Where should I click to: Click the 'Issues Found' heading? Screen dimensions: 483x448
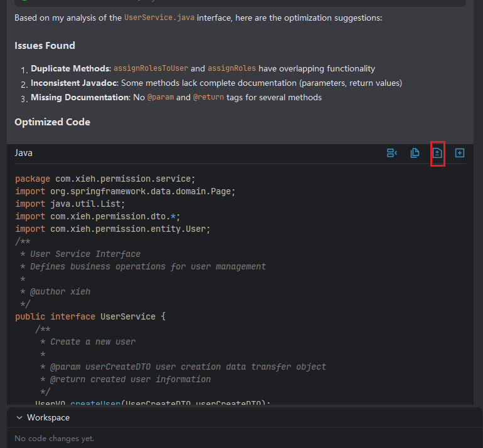[45, 45]
